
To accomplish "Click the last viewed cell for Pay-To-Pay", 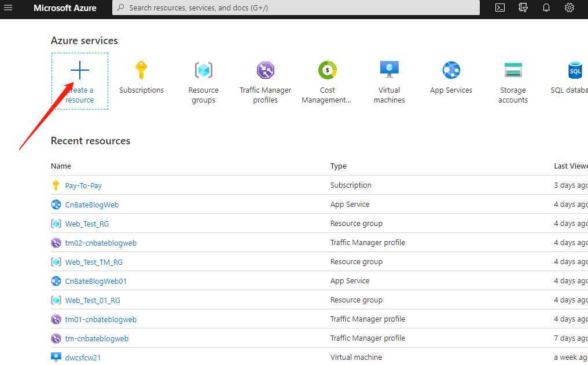I will (571, 185).
